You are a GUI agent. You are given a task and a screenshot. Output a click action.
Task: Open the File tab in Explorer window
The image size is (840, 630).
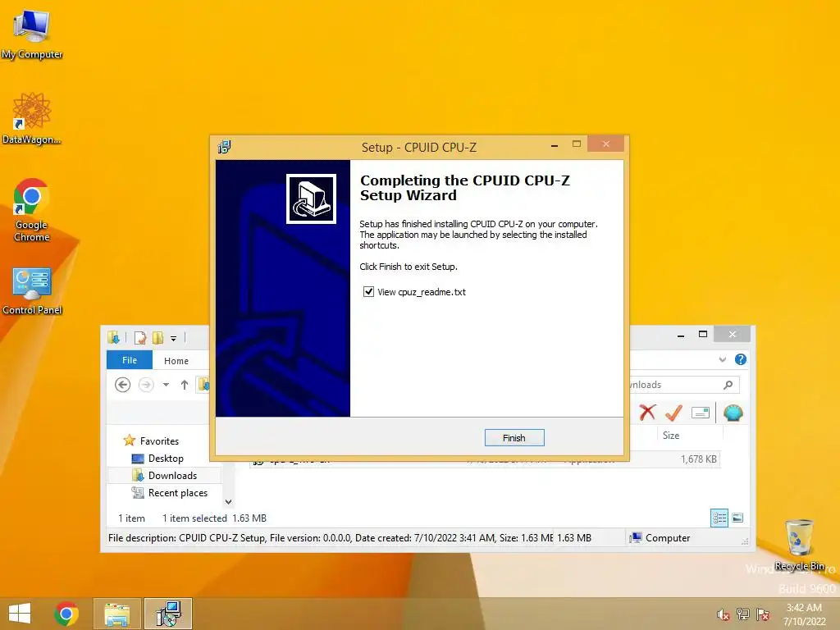130,360
